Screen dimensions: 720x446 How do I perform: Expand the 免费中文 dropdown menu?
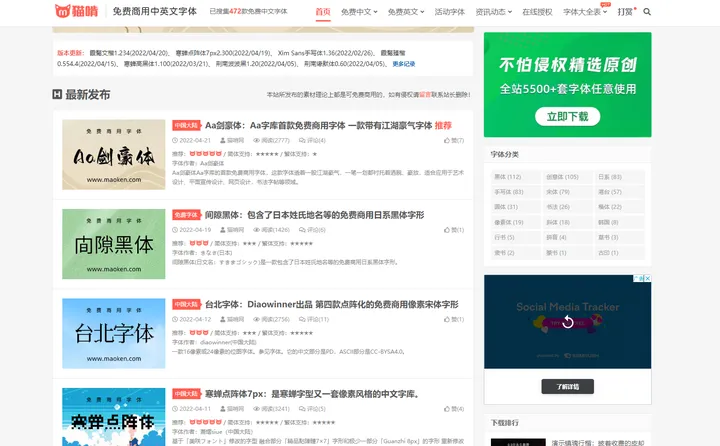[357, 12]
